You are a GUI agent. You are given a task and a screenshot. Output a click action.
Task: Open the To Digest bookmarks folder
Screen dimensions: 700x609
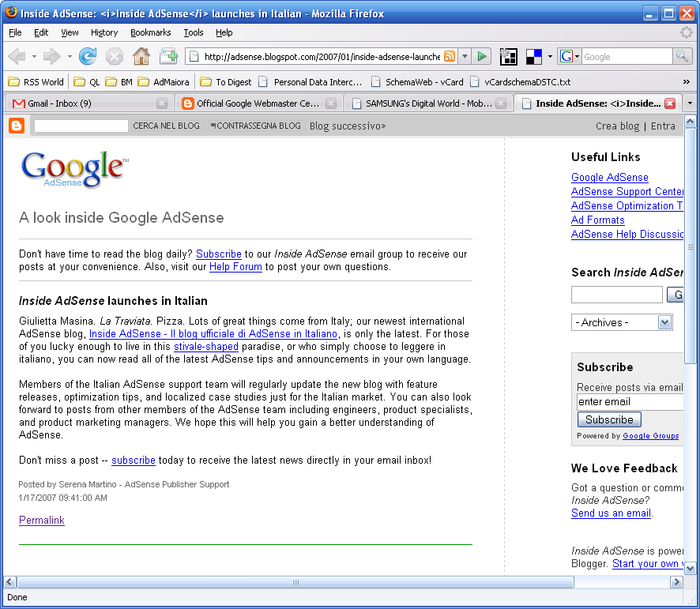(x=225, y=82)
